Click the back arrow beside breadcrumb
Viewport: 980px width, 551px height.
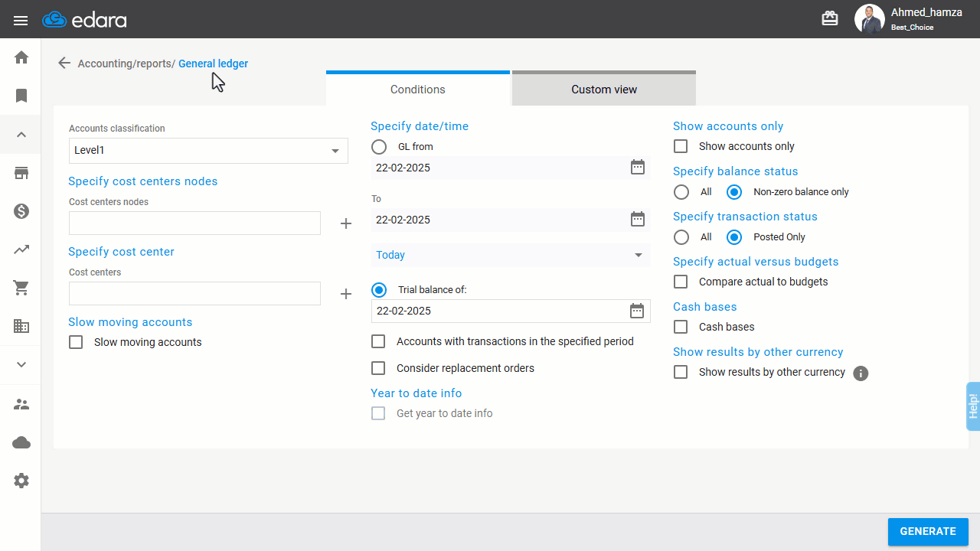pyautogui.click(x=64, y=63)
